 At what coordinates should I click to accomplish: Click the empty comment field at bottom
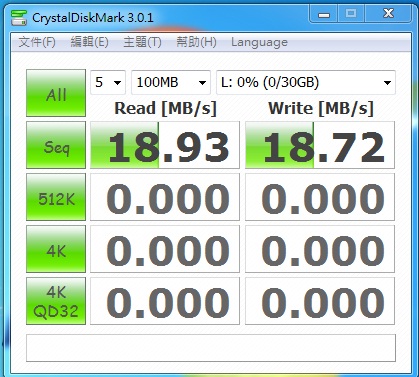211,348
